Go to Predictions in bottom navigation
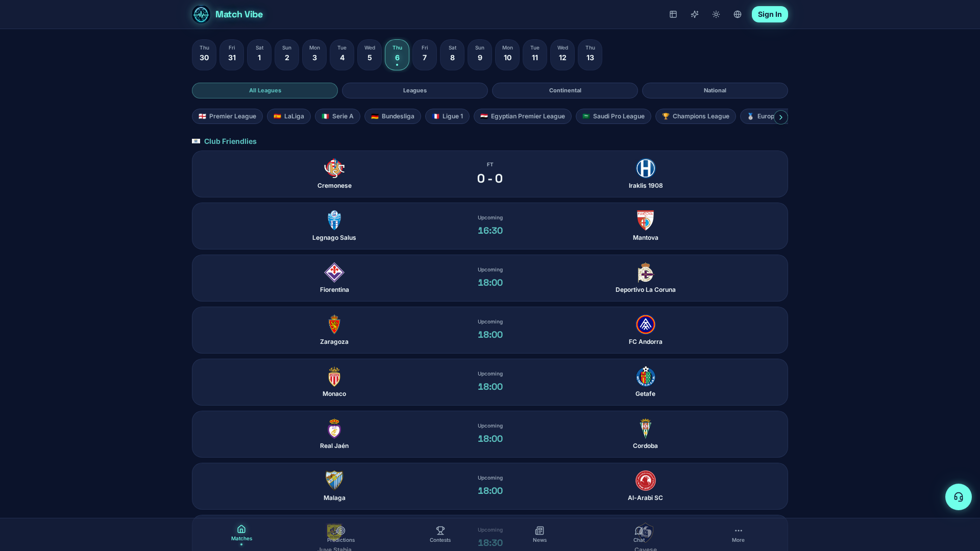The height and width of the screenshot is (551, 980). point(341,535)
